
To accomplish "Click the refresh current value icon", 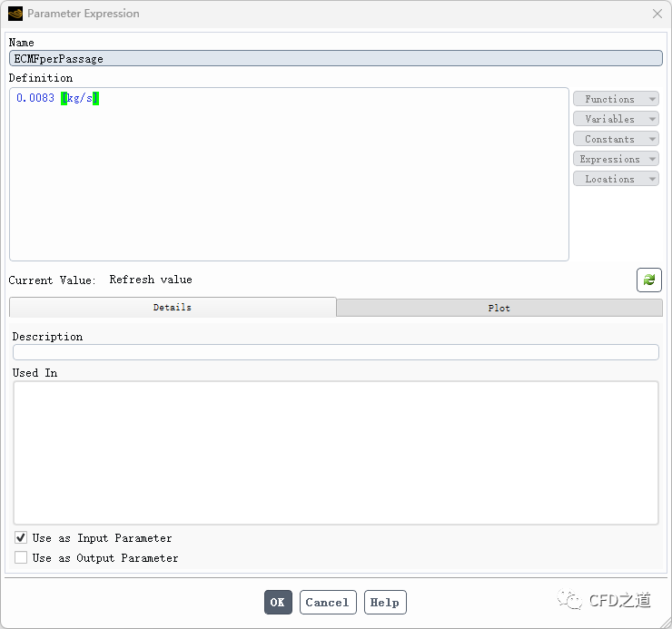I will point(649,280).
